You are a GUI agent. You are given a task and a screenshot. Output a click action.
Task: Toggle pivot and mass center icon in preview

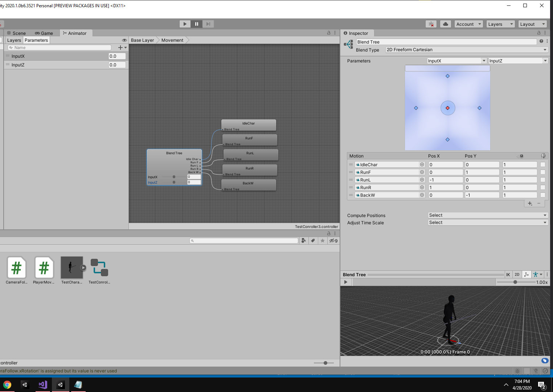(527, 275)
